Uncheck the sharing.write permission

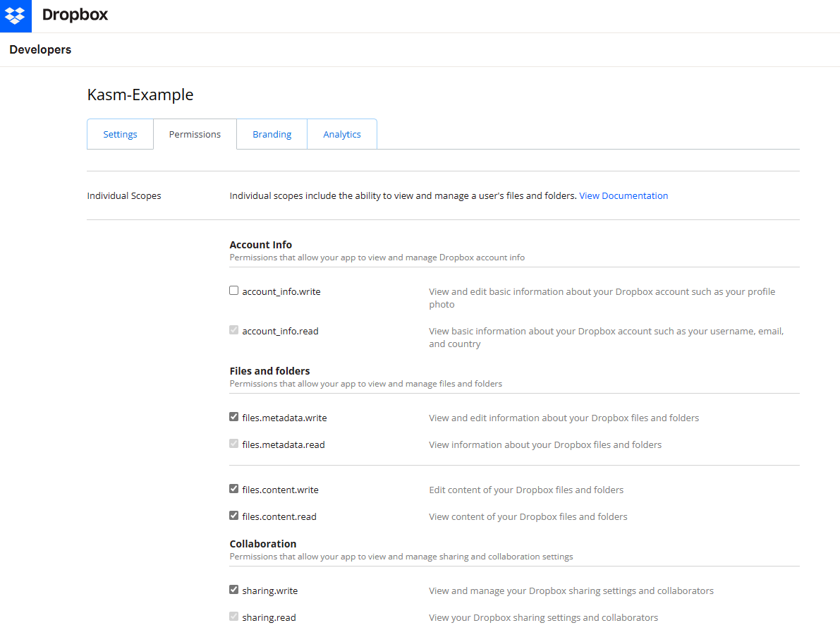pyautogui.click(x=233, y=589)
